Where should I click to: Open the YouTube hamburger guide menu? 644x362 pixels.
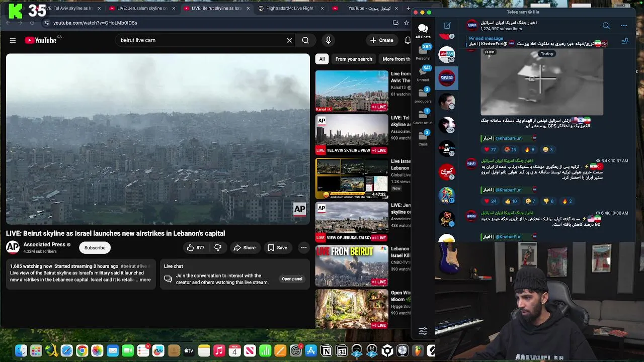pos(13,40)
